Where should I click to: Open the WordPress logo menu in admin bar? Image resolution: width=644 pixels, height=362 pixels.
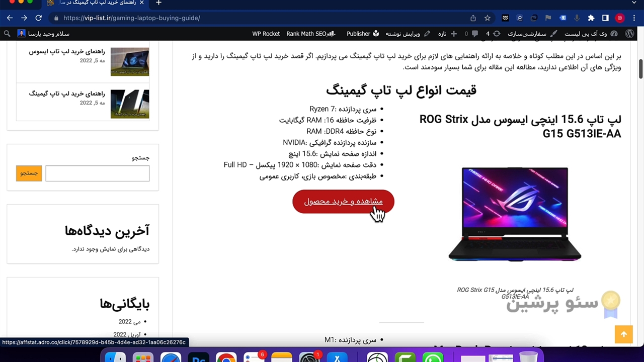(x=629, y=34)
